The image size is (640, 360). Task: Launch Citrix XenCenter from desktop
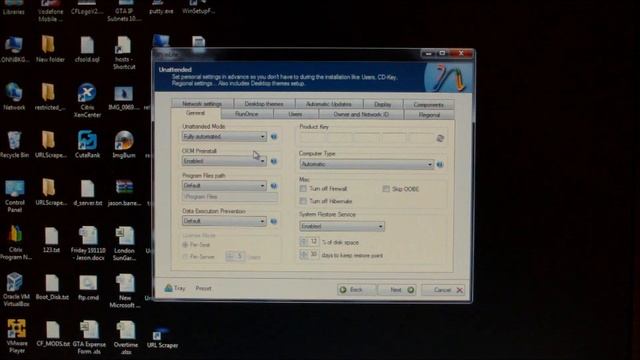(87, 100)
